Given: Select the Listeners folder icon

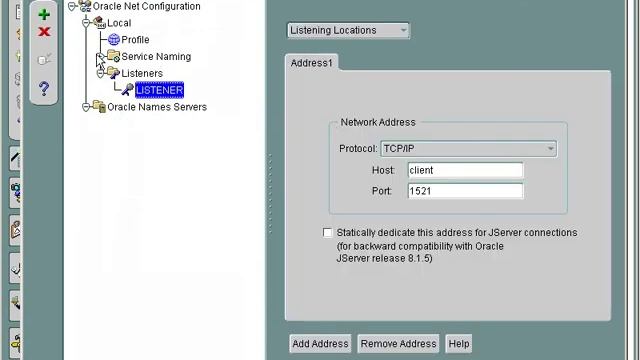Looking at the screenshot, I should (113, 73).
